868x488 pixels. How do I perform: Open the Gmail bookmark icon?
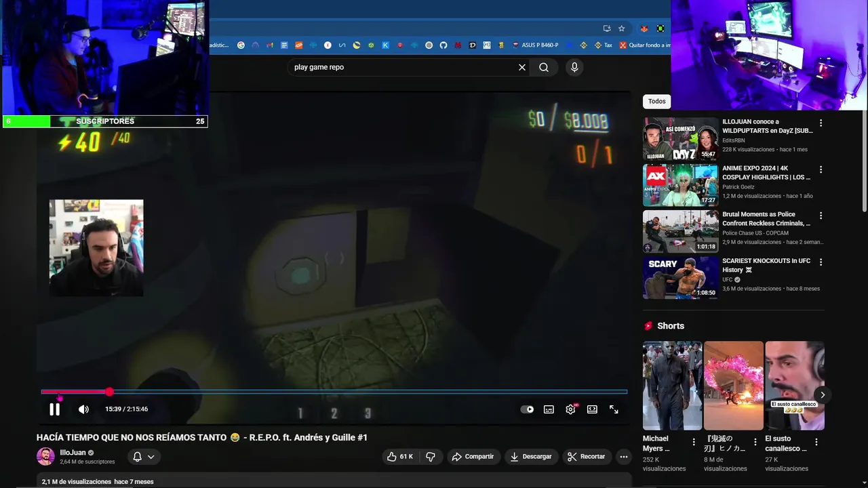pyautogui.click(x=270, y=45)
